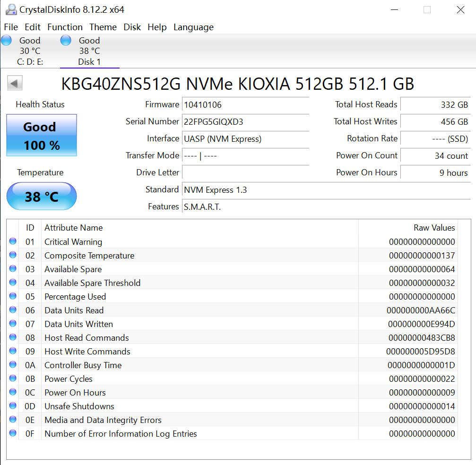Image resolution: width=476 pixels, height=465 pixels.
Task: Select the Power Cycles attribute name
Action: point(68,379)
